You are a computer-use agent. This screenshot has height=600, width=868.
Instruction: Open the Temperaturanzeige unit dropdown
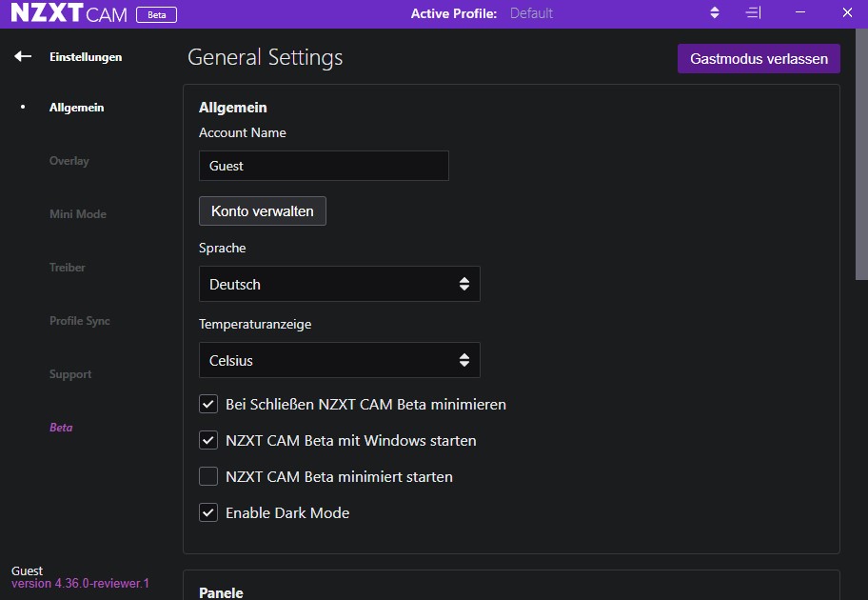[x=339, y=360]
